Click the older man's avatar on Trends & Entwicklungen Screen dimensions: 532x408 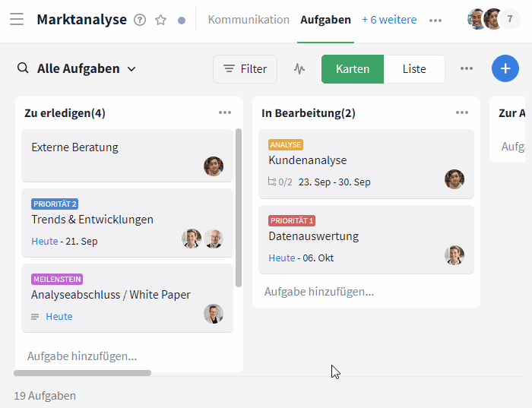click(214, 239)
